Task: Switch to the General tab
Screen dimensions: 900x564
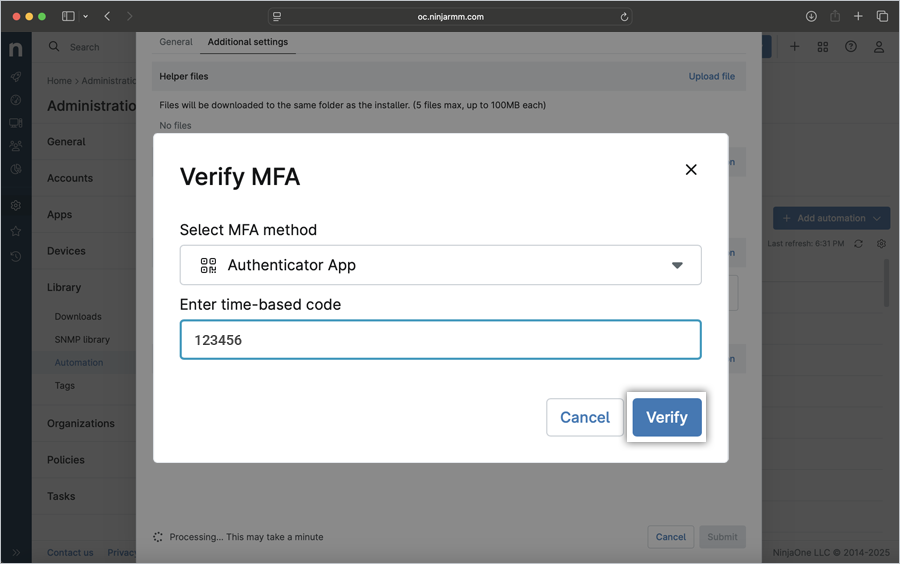Action: (176, 42)
